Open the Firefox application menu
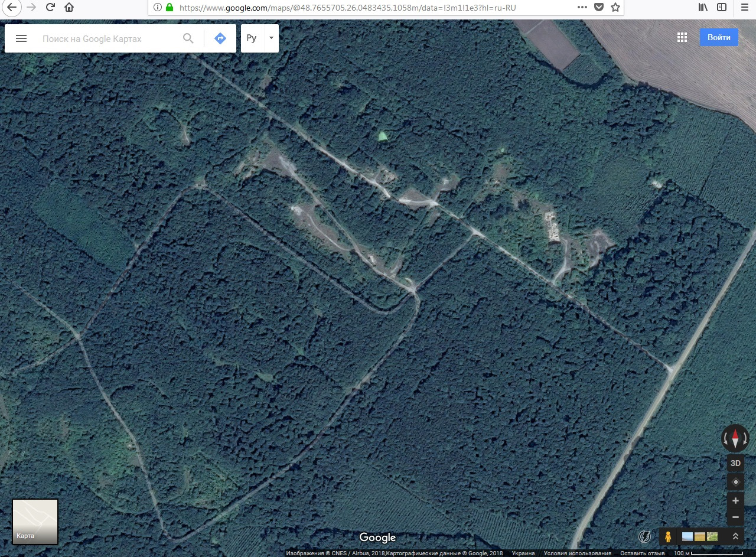 [744, 8]
